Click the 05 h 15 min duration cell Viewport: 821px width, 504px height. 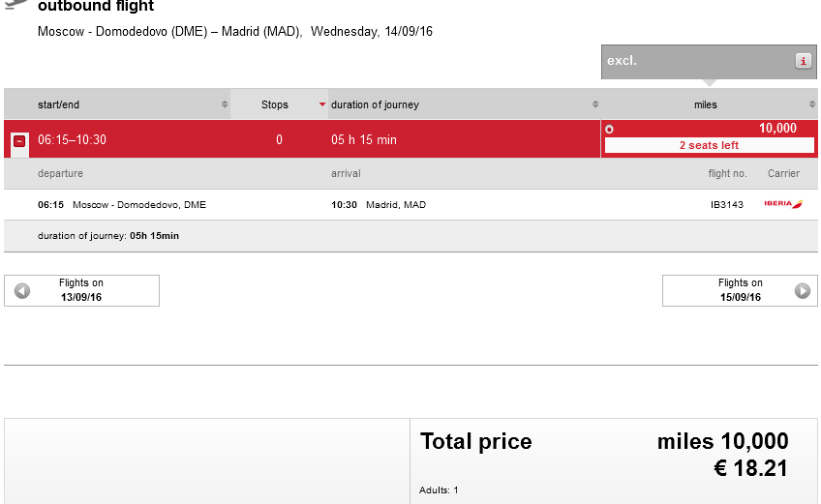click(x=364, y=139)
